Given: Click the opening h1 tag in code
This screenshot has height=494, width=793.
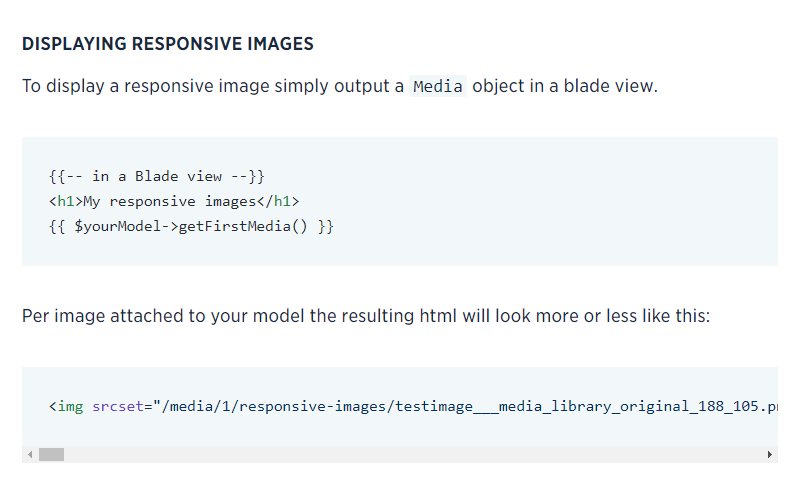Looking at the screenshot, I should [x=66, y=201].
